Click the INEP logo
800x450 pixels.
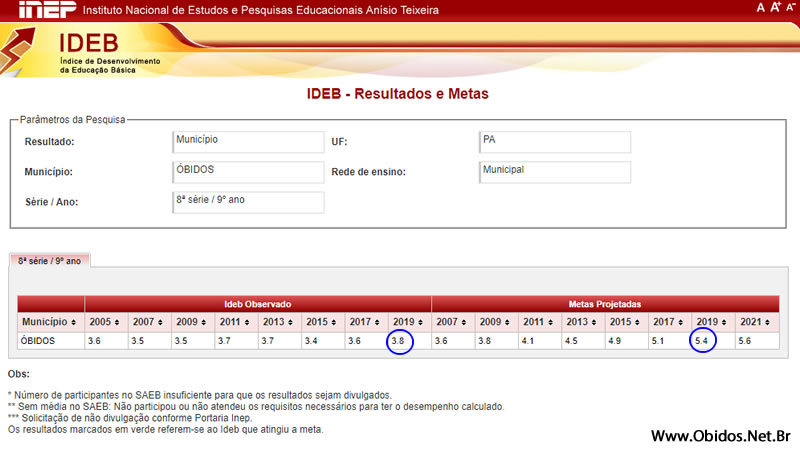47,9
